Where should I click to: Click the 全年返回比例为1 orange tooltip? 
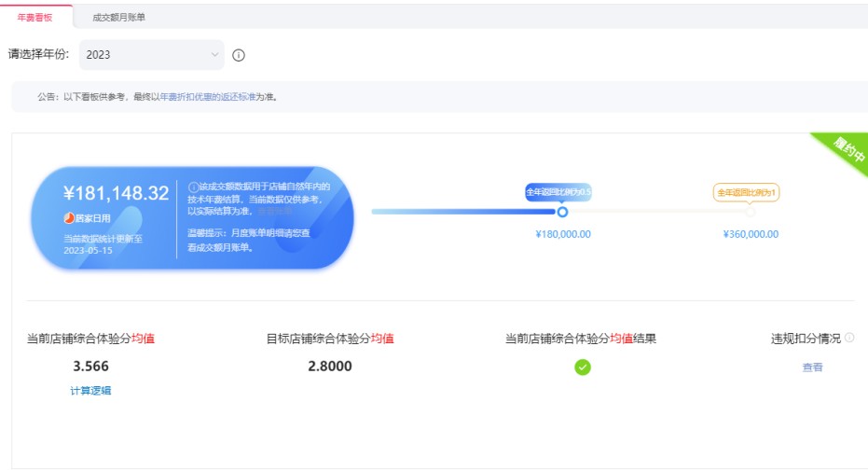pos(746,193)
